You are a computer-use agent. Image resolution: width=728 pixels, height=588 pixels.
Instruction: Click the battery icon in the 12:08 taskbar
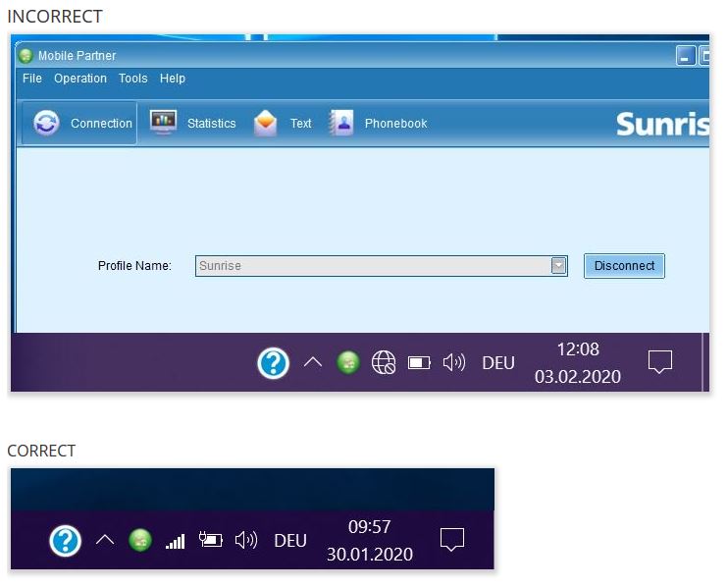click(x=419, y=362)
